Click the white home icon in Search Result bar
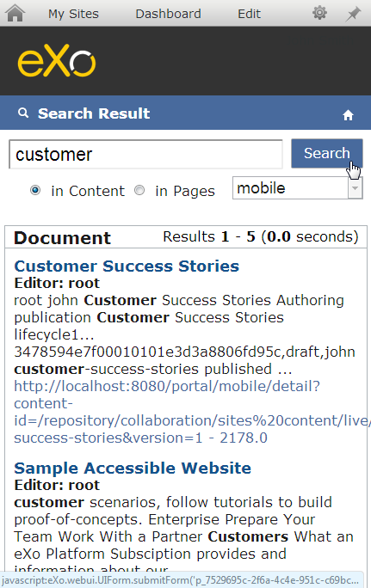This screenshot has width=371, height=588. [348, 115]
